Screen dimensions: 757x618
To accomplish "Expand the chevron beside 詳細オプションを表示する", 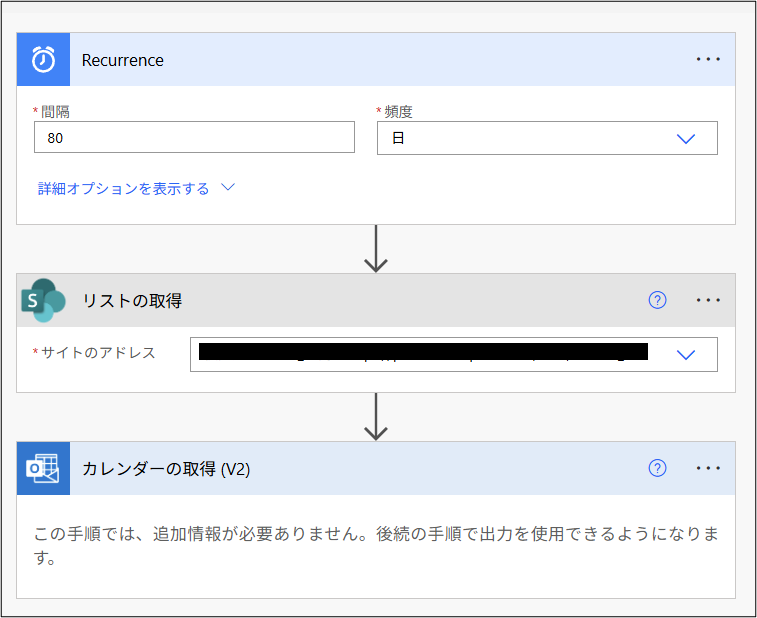I will click(227, 187).
